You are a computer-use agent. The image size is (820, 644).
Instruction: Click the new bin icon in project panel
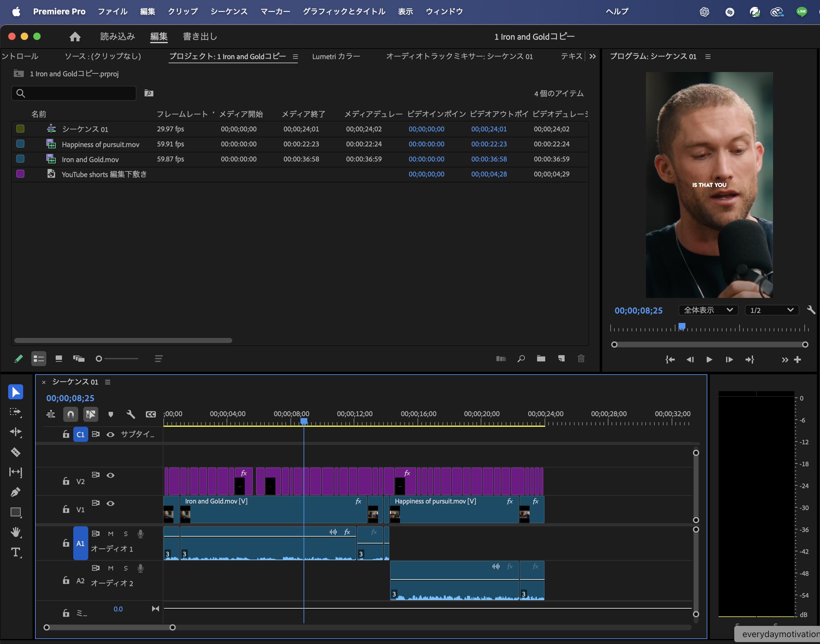541,359
